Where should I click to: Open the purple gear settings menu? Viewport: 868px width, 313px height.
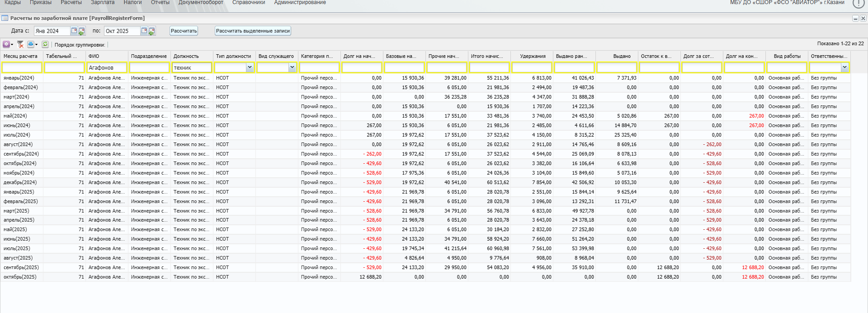click(6, 44)
